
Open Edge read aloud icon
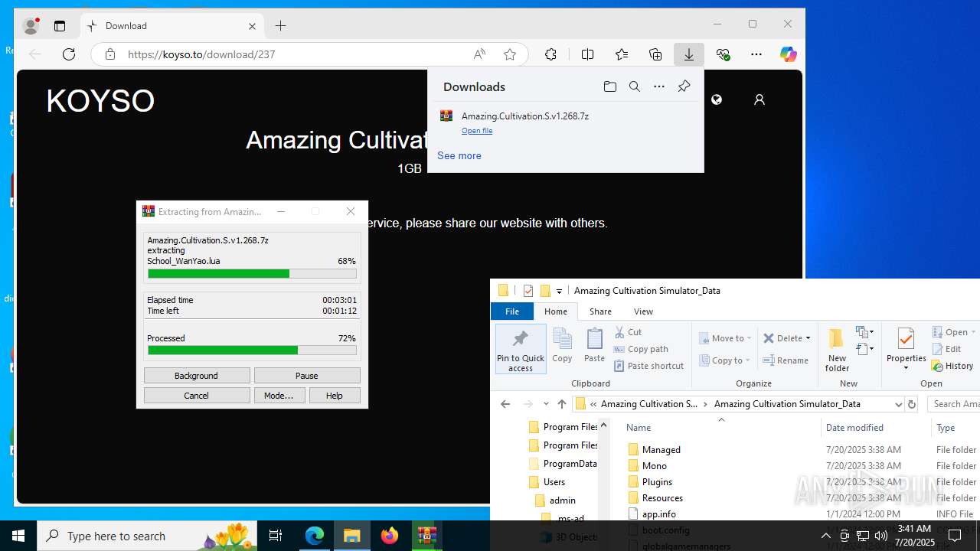pyautogui.click(x=479, y=54)
